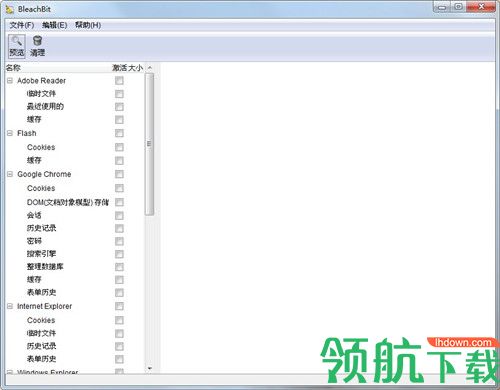
Task: Collapse the Google Chrome tree node
Action: pos(10,174)
